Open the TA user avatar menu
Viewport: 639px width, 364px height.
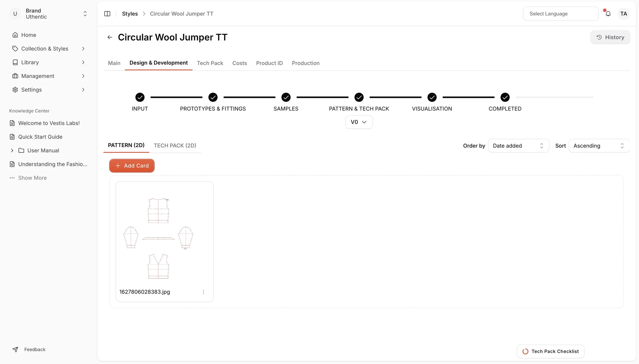click(x=624, y=14)
